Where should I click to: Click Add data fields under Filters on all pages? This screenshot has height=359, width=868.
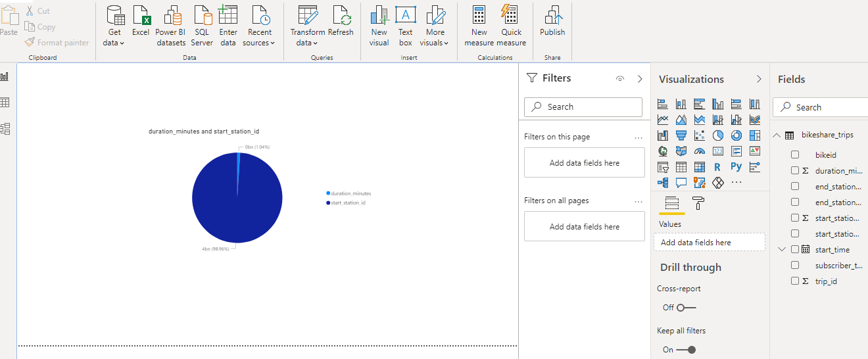pos(585,227)
